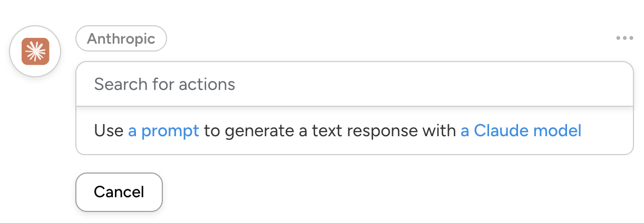Expand the ellipsis menu beside Anthropic
The image size is (644, 223).
624,38
